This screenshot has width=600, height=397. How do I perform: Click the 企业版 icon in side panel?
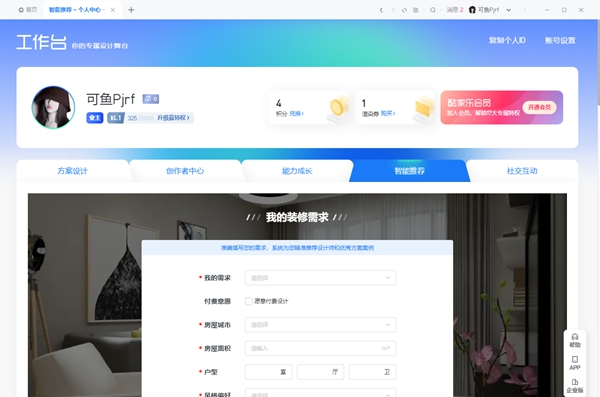[575, 386]
